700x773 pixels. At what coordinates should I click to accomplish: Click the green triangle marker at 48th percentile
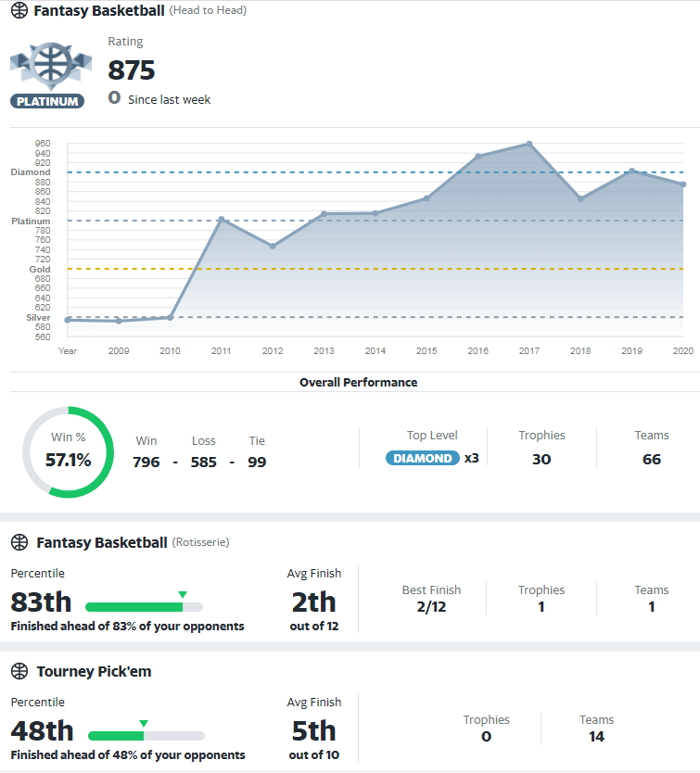point(144,723)
